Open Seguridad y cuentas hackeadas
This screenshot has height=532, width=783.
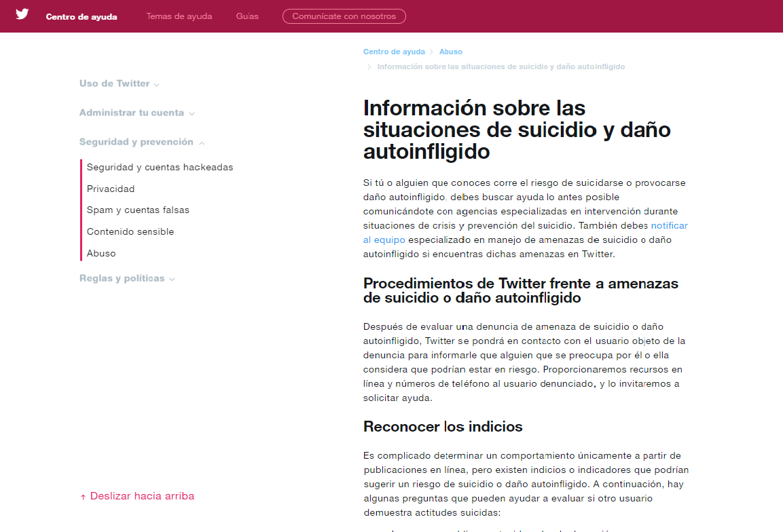click(x=160, y=167)
